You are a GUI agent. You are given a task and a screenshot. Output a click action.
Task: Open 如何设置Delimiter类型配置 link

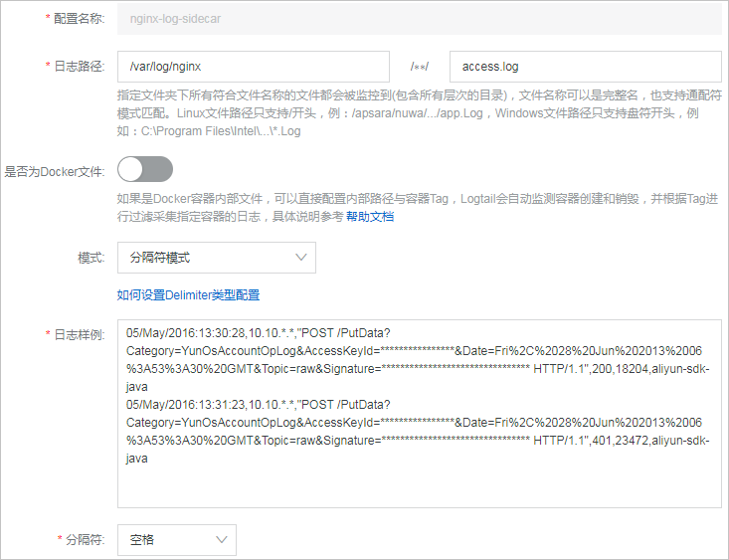(x=188, y=295)
